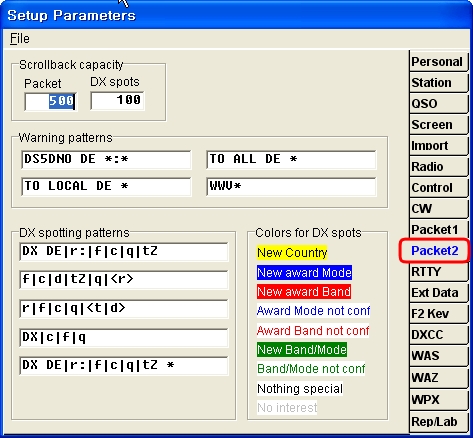Screen dimensions: 473x438
Task: Pick the blue New award Mode color
Action: 304,272
